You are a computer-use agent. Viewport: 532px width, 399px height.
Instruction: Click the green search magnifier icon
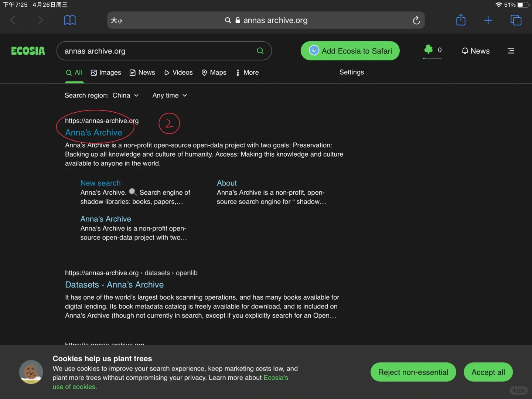[260, 51]
